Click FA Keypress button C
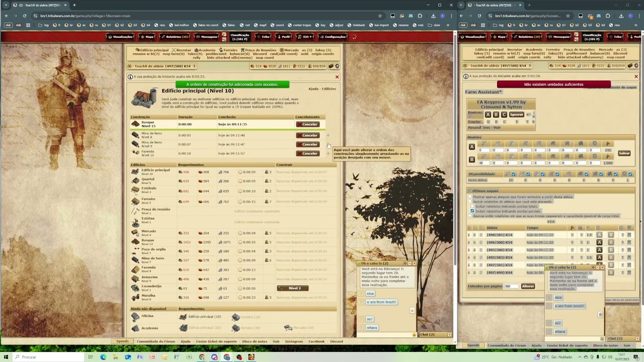 [x=504, y=115]
